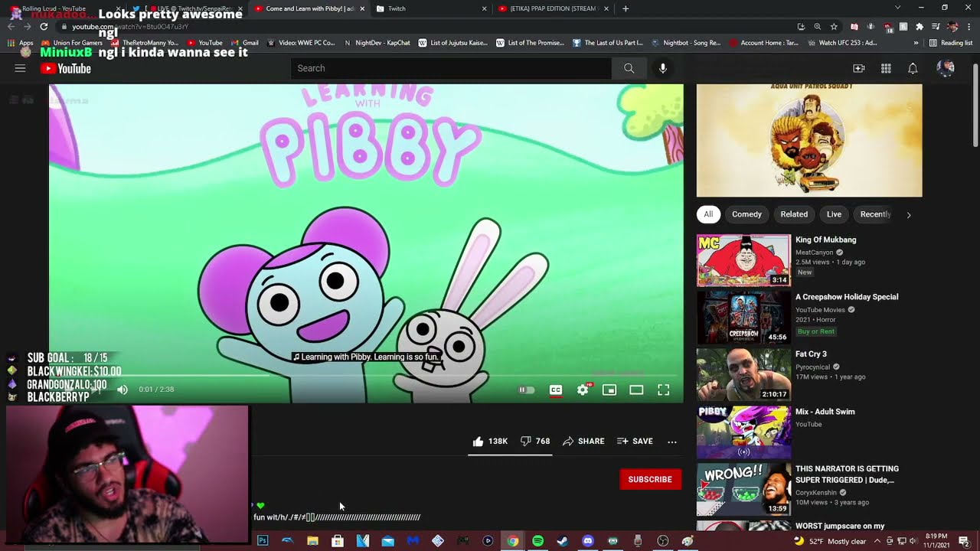The height and width of the screenshot is (551, 980).
Task: Open the YouTube apps grid icon
Action: point(886,68)
